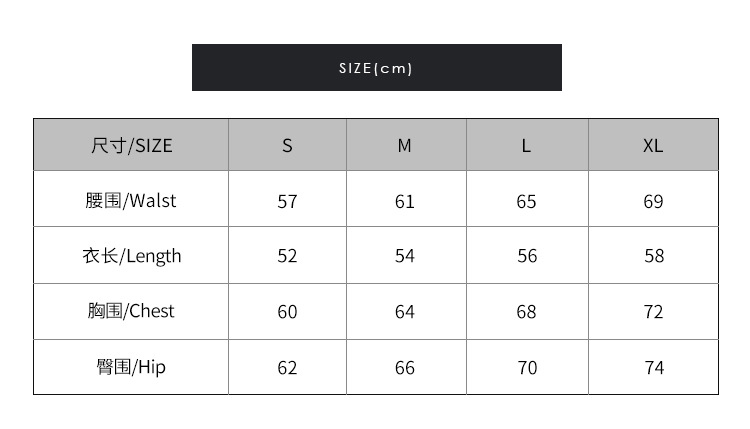This screenshot has width=750, height=429.
Task: Select the M size column header
Action: click(x=404, y=145)
